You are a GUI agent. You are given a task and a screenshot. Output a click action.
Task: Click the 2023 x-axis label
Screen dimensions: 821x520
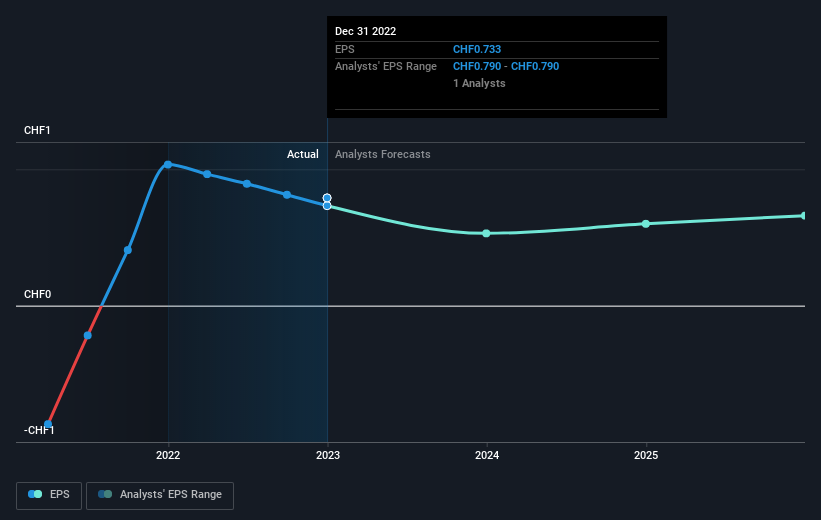point(328,455)
